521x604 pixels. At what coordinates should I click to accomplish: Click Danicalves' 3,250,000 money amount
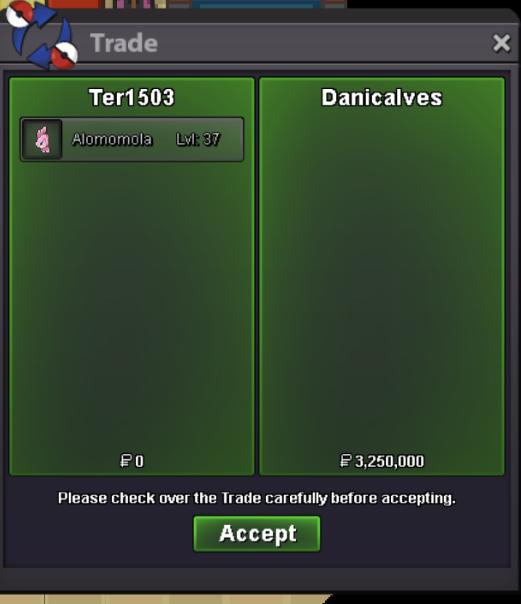click(x=389, y=461)
